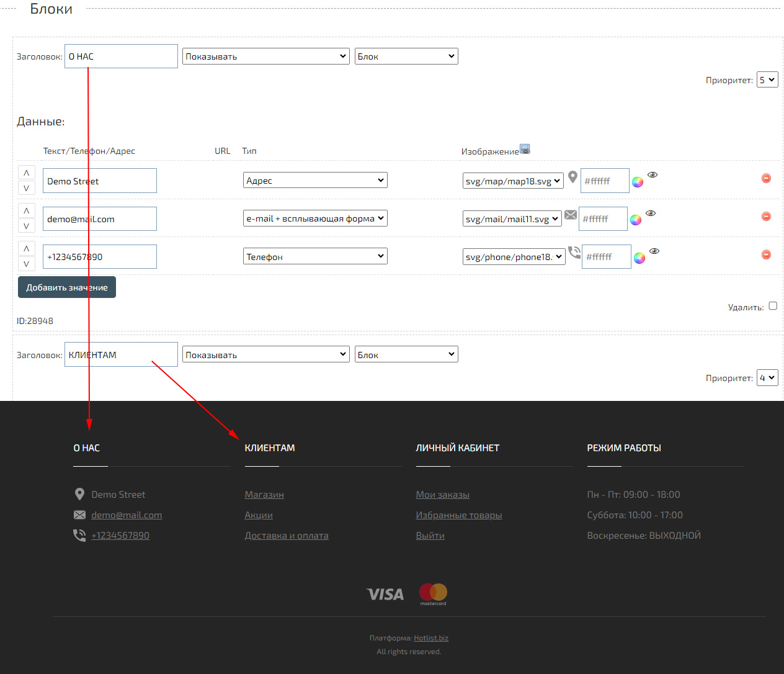Open color wheel picker for e-mail row
The height and width of the screenshot is (674, 784).
636,220
